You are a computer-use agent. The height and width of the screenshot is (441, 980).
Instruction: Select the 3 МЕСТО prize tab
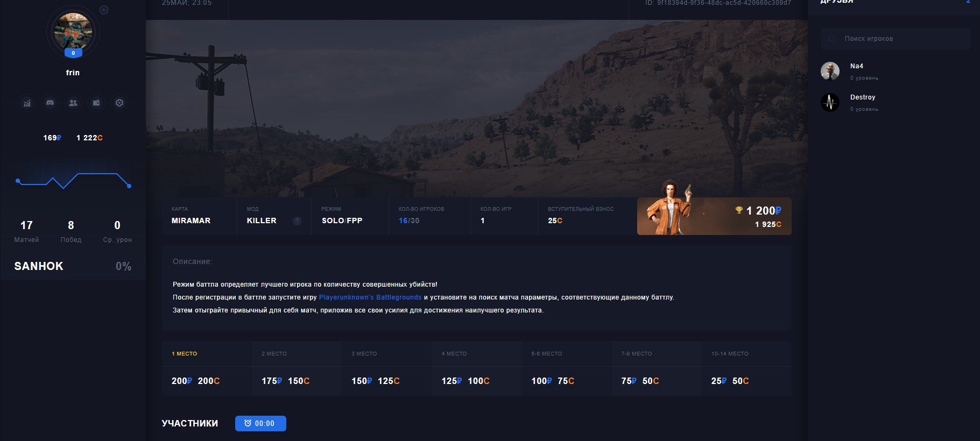386,354
